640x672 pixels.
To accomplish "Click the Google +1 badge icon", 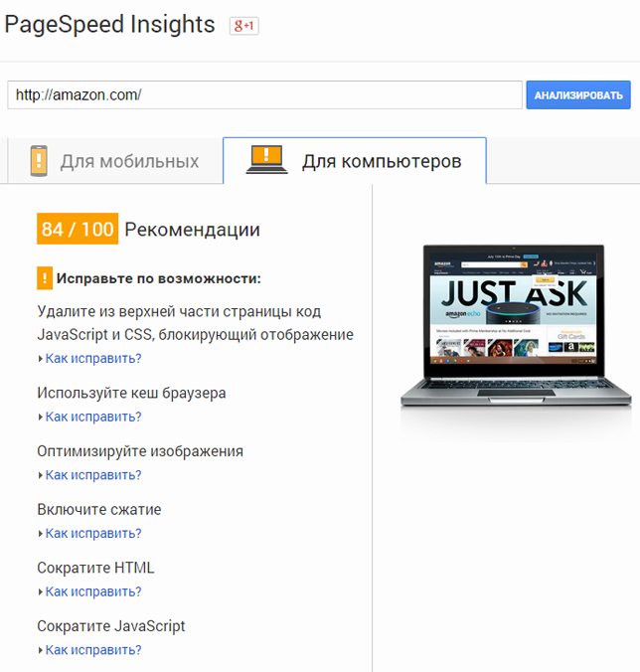I will tap(243, 26).
